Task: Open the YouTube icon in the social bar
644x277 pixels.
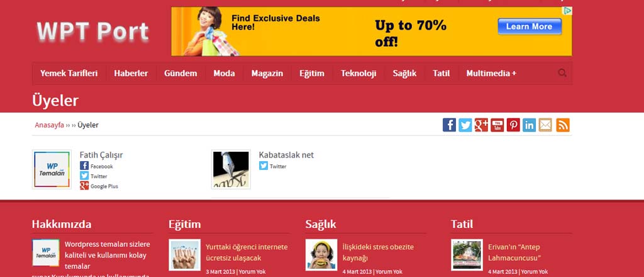Action: tap(497, 125)
